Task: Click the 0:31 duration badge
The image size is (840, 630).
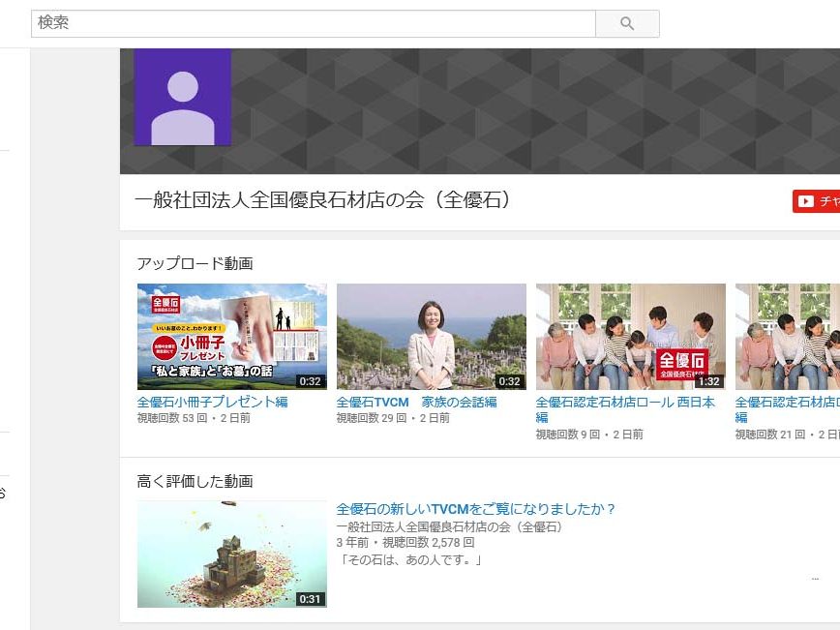Action: coord(310,599)
